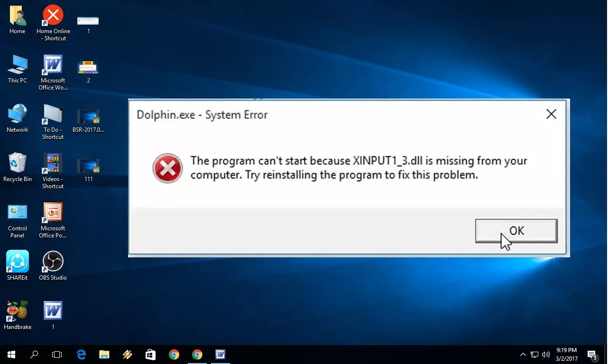Select the SHAREit desktop shortcut
Image resolution: width=608 pixels, height=364 pixels.
(x=18, y=266)
